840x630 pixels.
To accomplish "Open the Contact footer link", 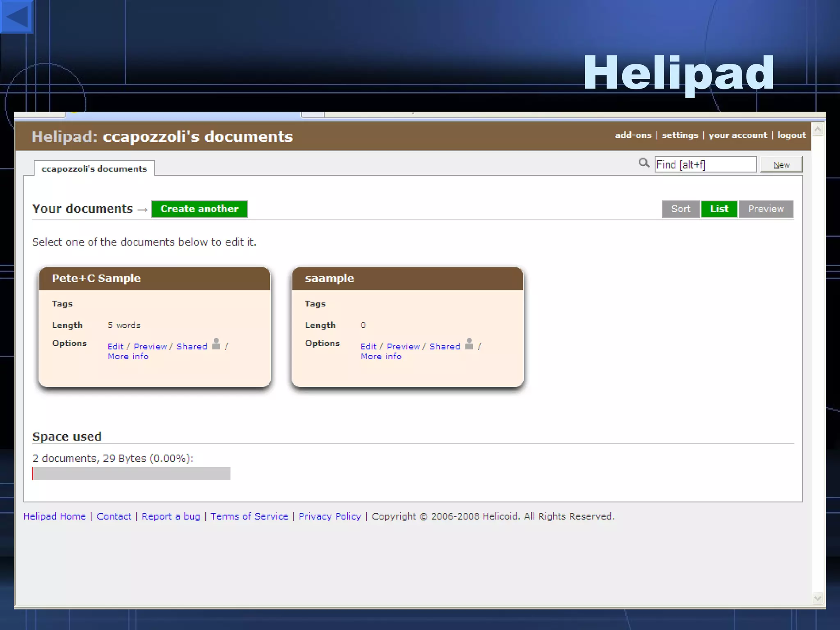I will click(114, 516).
